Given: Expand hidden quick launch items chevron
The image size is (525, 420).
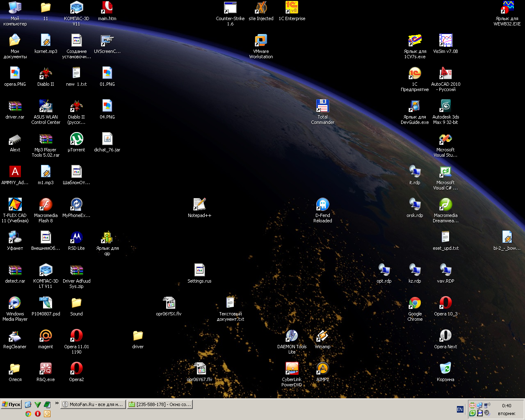Looking at the screenshot, I should coord(57,404).
